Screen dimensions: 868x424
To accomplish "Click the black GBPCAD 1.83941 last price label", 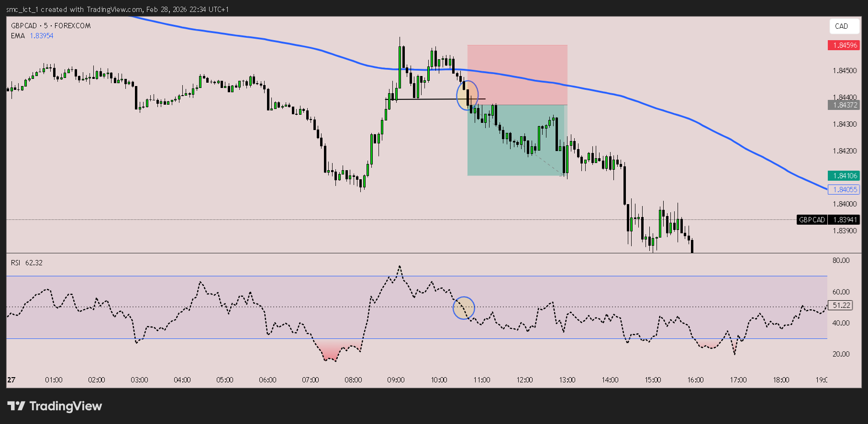I will pos(828,220).
